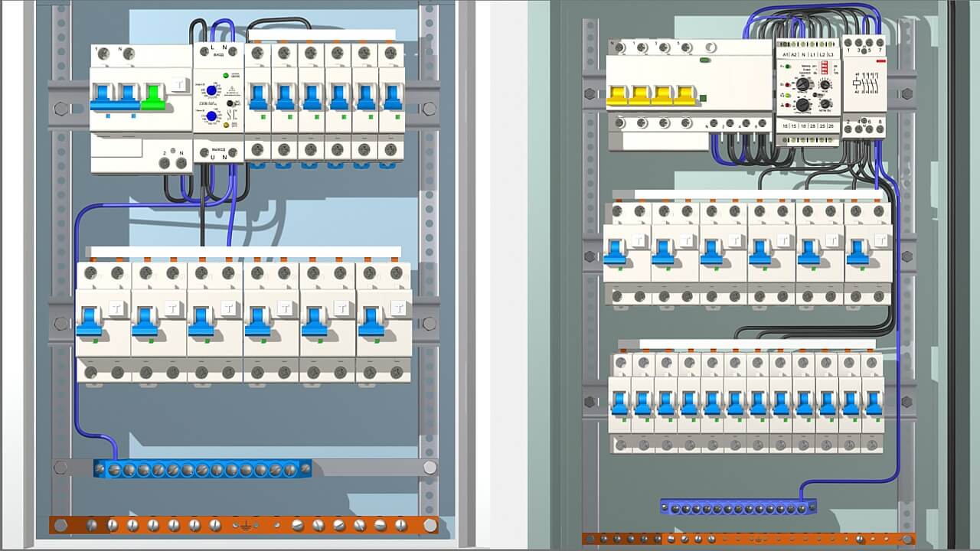Image resolution: width=980 pixels, height=551 pixels.
Task: Click the contactor schematic symbol on right module
Action: 864,82
